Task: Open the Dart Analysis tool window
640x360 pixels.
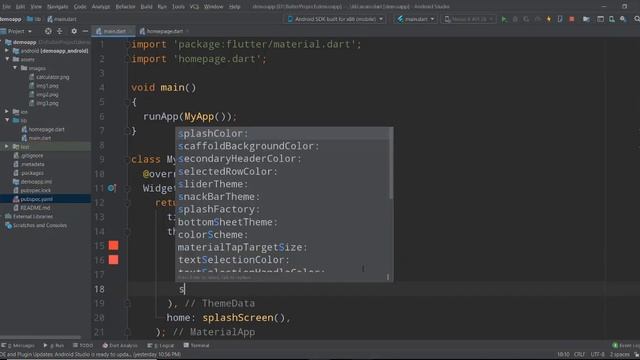Action: click(x=120, y=345)
